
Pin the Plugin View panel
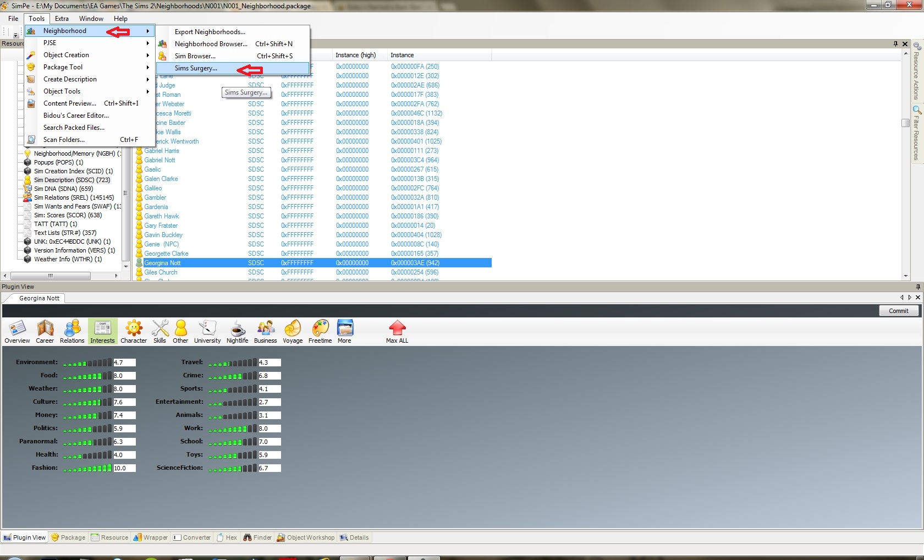pyautogui.click(x=918, y=287)
